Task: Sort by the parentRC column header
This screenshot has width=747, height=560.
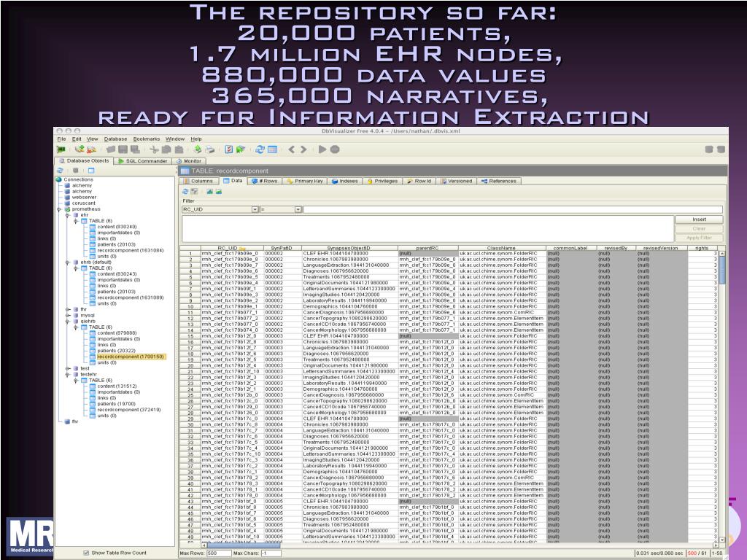Action: (x=427, y=248)
